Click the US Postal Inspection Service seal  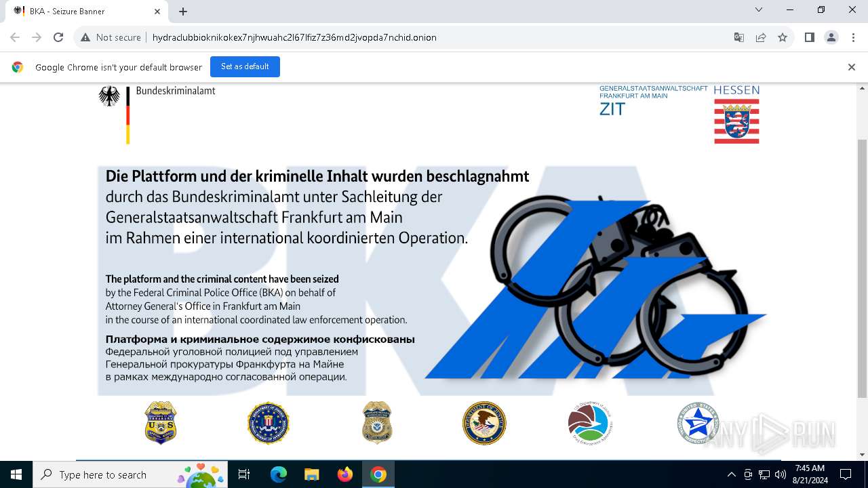point(698,423)
